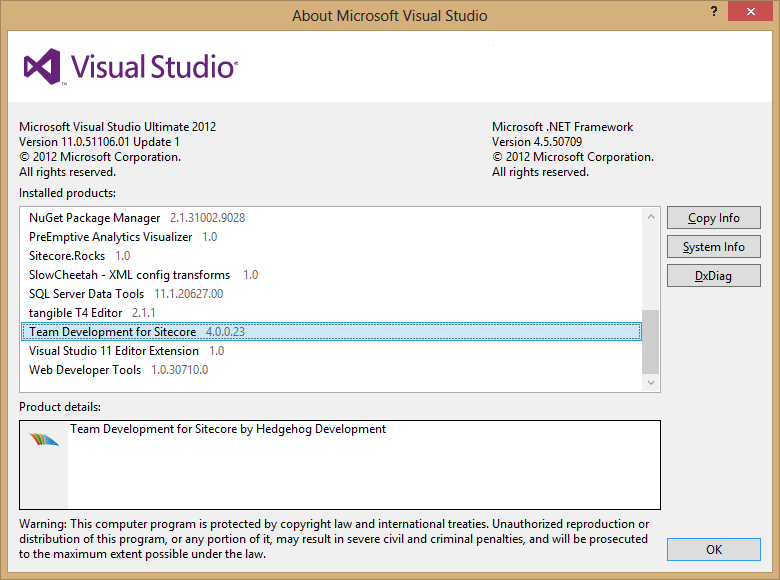Click the Visual Studio logo icon

tap(42, 66)
